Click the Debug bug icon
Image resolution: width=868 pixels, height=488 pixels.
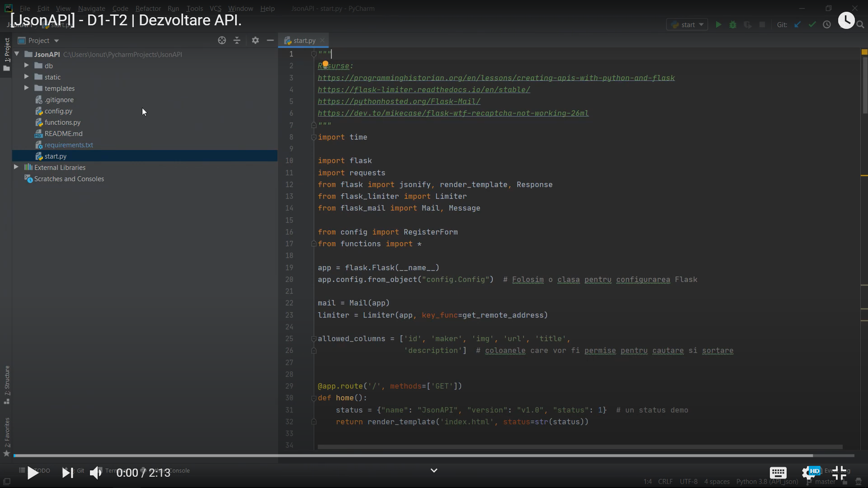733,25
